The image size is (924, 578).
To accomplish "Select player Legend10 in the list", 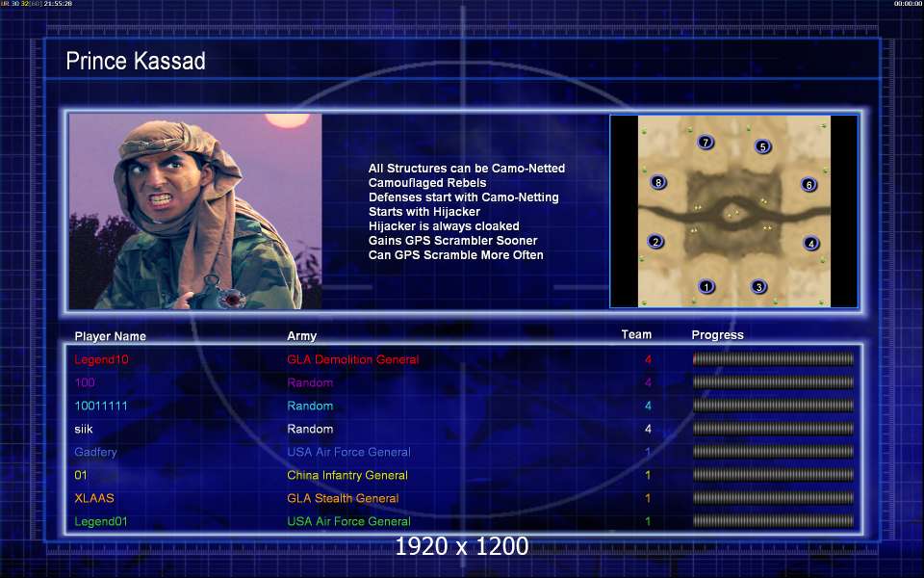I will click(x=101, y=359).
